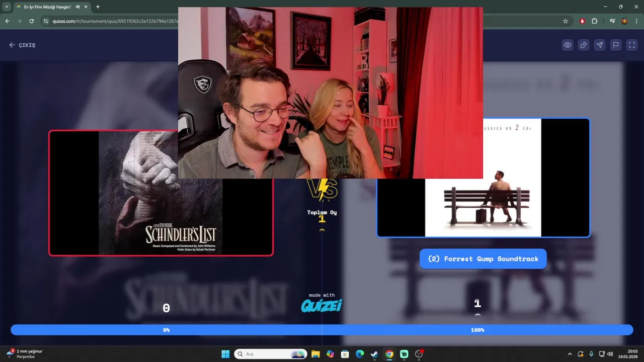This screenshot has width=644, height=362.
Task: Click the browser forward arrow
Action: click(x=19, y=21)
